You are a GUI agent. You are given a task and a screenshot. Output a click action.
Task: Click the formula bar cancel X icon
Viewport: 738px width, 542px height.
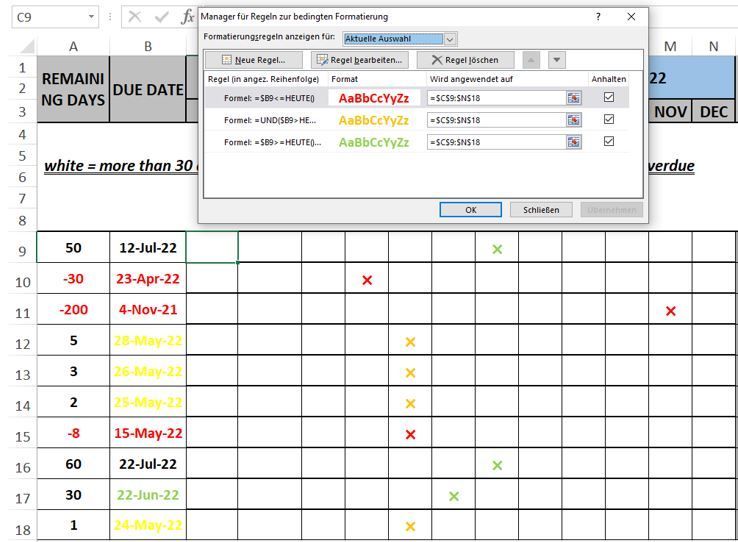(x=135, y=17)
